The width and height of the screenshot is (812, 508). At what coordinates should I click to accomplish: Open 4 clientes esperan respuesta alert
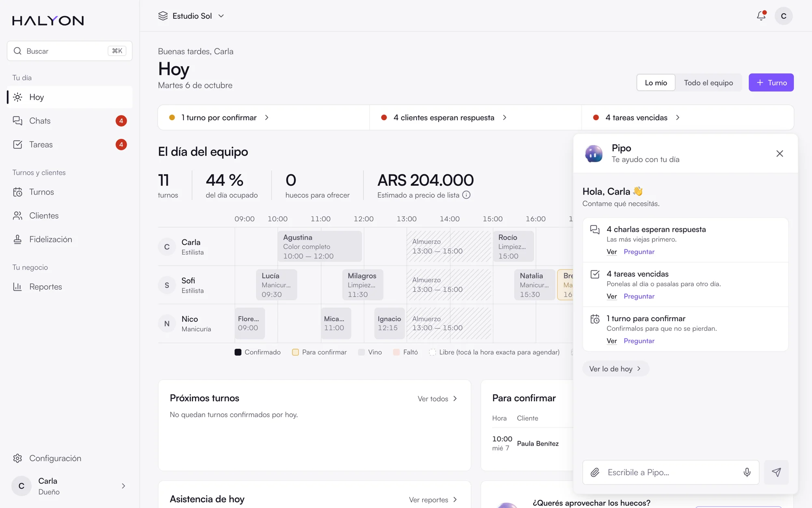coord(475,117)
